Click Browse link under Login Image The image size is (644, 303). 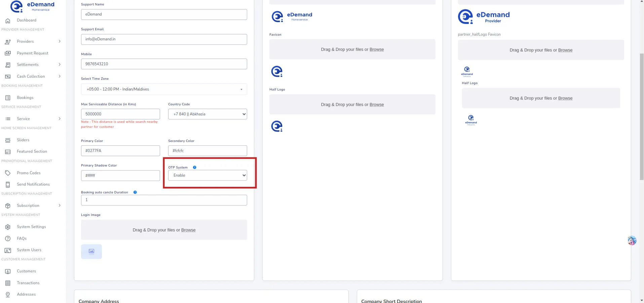(x=188, y=230)
